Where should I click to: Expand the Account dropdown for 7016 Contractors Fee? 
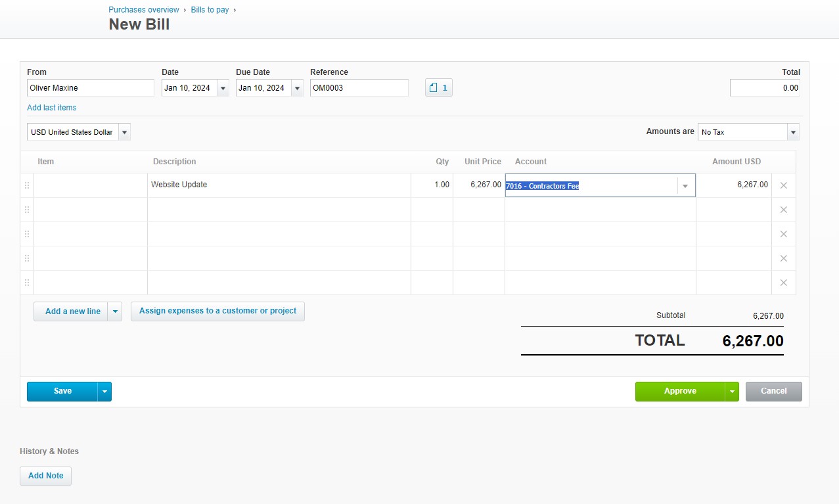tap(685, 186)
